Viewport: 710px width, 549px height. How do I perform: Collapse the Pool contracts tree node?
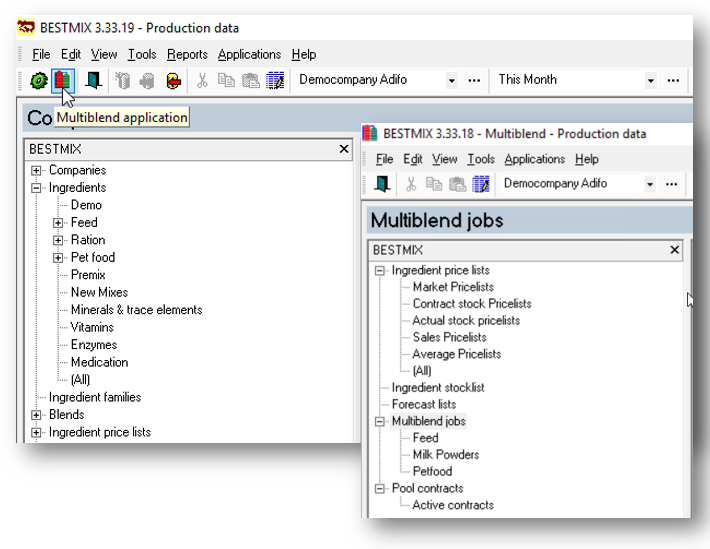tap(380, 488)
